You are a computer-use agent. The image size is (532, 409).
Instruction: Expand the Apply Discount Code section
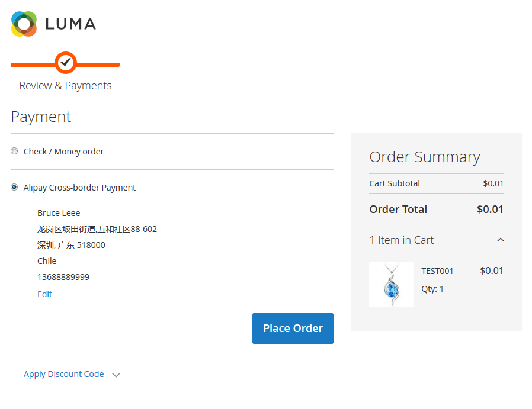[x=63, y=374]
